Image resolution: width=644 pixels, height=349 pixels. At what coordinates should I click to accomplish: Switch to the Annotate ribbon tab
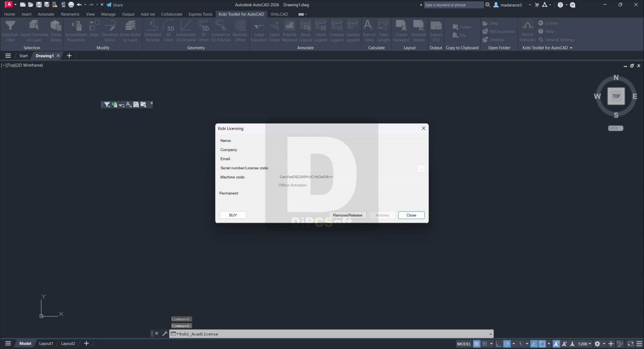coord(46,14)
